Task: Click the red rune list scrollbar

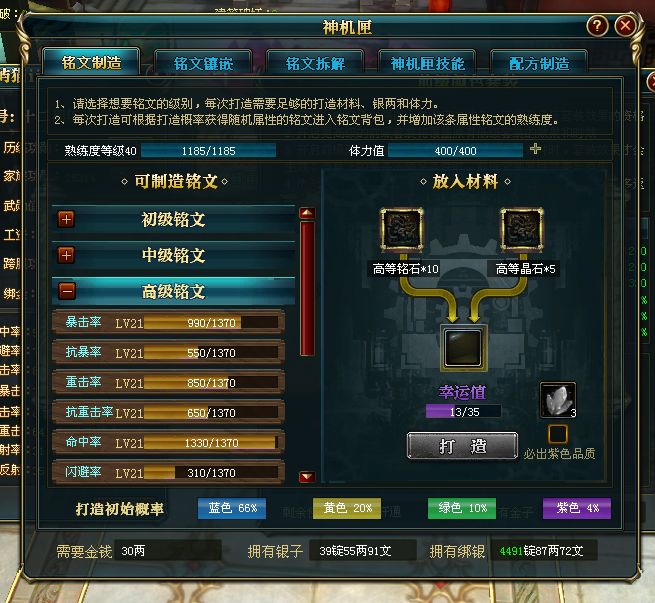Action: click(x=307, y=288)
